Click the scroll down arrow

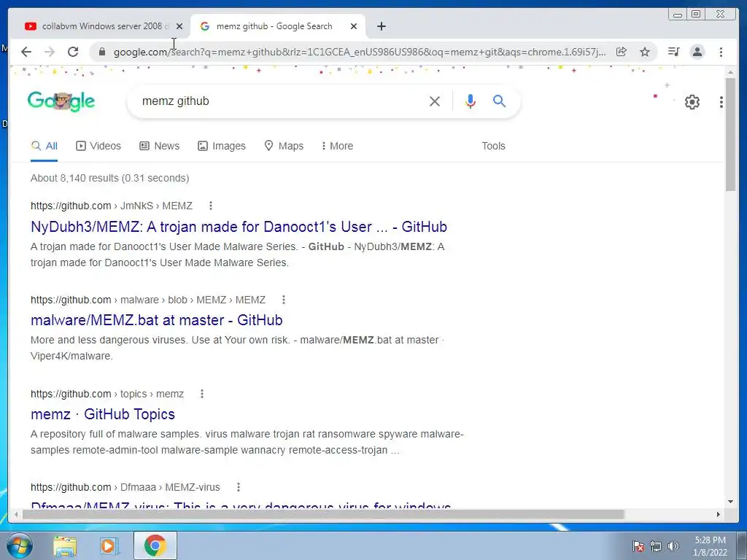[x=731, y=502]
